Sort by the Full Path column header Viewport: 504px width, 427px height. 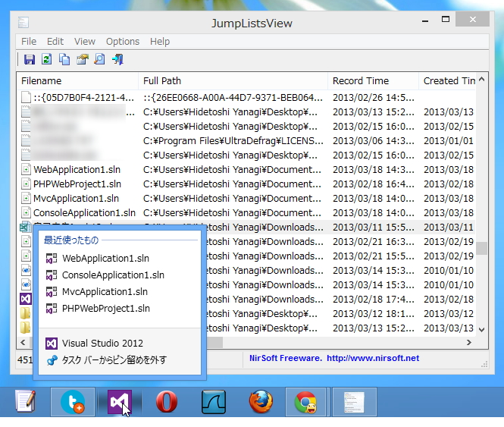tap(233, 80)
